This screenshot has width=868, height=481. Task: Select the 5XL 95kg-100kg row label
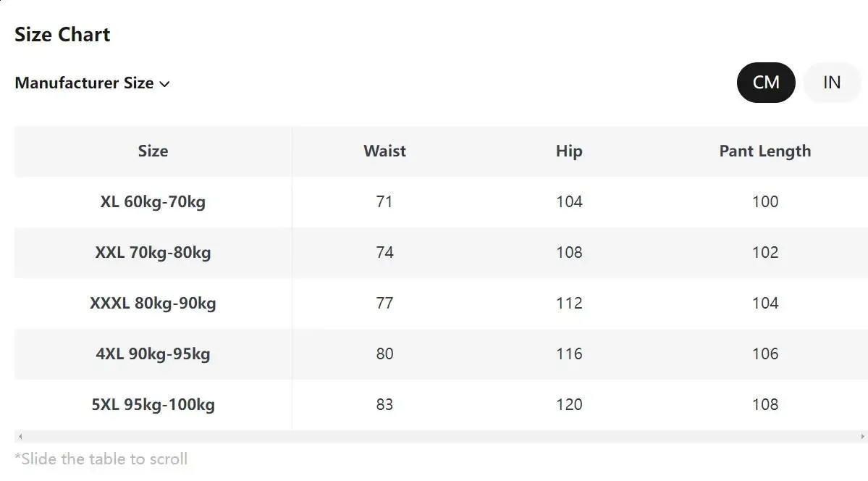click(x=153, y=405)
